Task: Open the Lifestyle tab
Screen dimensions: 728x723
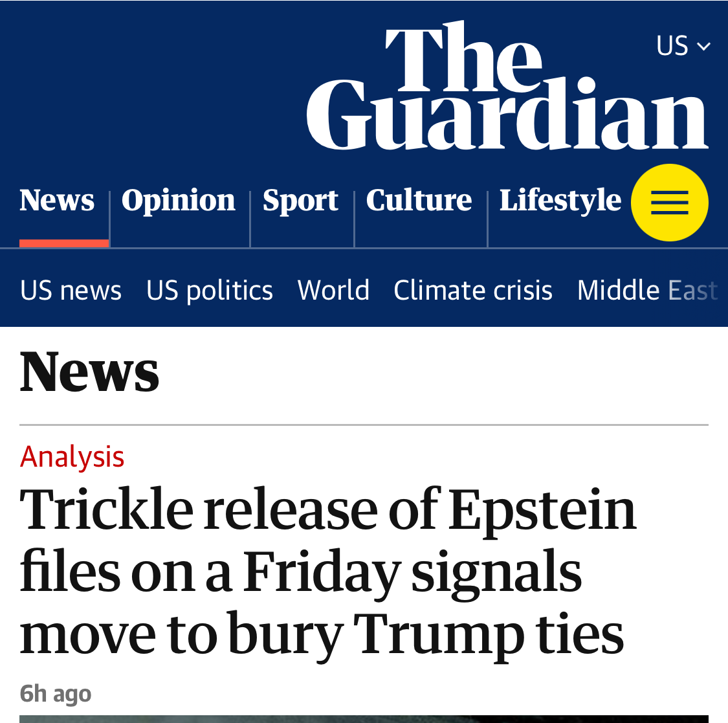Action: [x=560, y=200]
